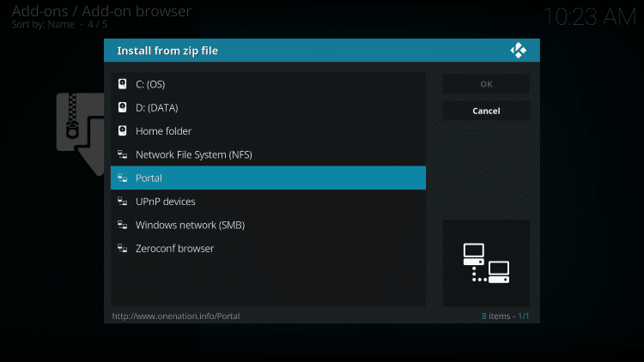Click the UPnP devices network icon

(x=123, y=201)
